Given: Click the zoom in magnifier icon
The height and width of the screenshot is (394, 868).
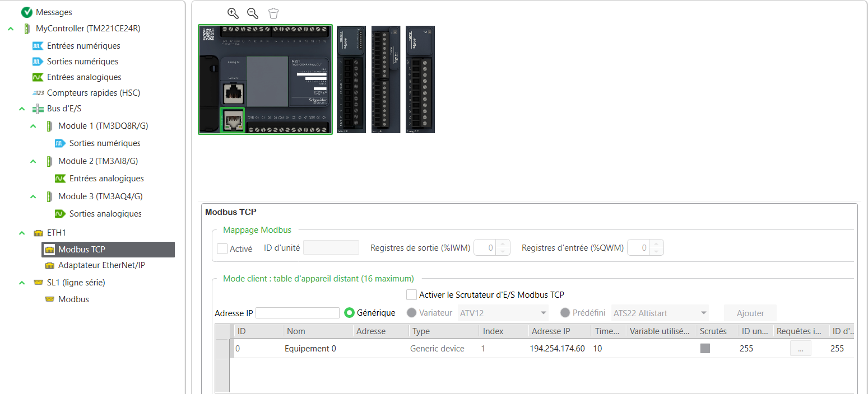Looking at the screenshot, I should [233, 13].
